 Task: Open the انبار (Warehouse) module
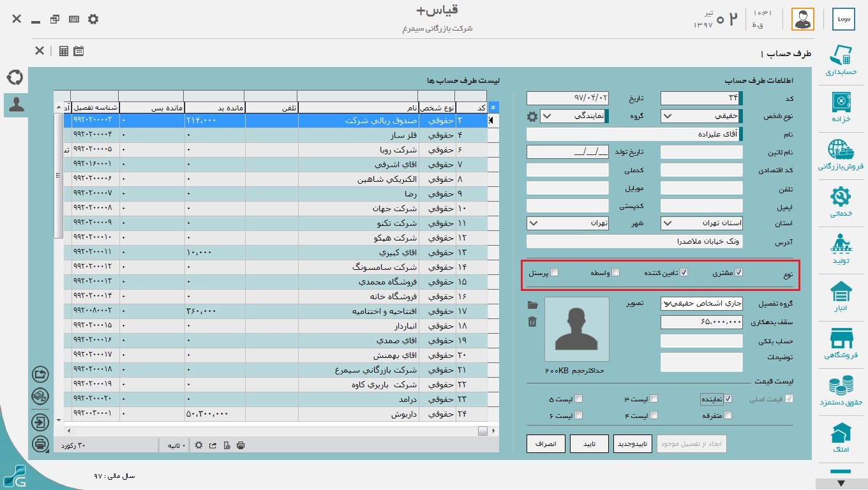click(841, 297)
